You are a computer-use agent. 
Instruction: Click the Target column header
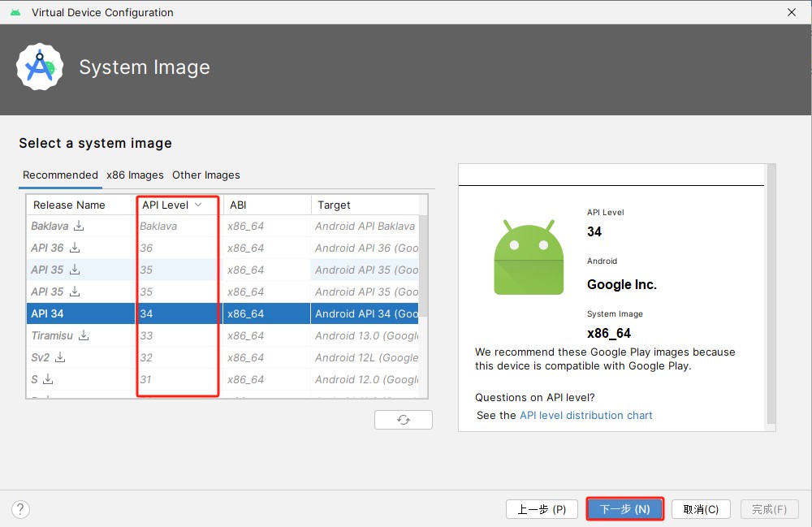[x=365, y=205]
